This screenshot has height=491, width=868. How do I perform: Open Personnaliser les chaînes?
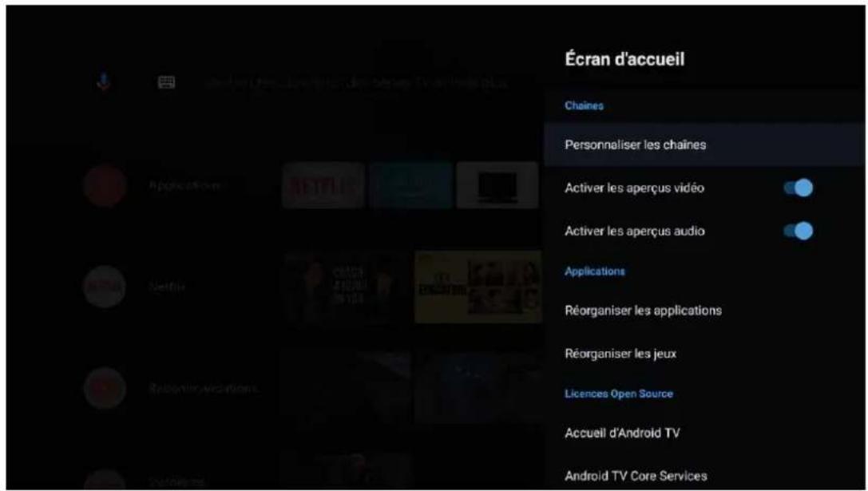[704, 145]
